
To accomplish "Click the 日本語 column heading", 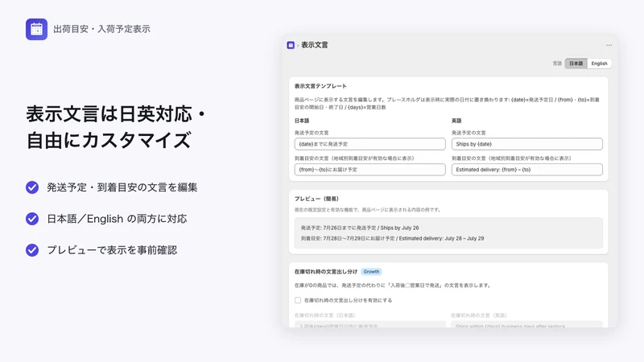I will (x=302, y=121).
